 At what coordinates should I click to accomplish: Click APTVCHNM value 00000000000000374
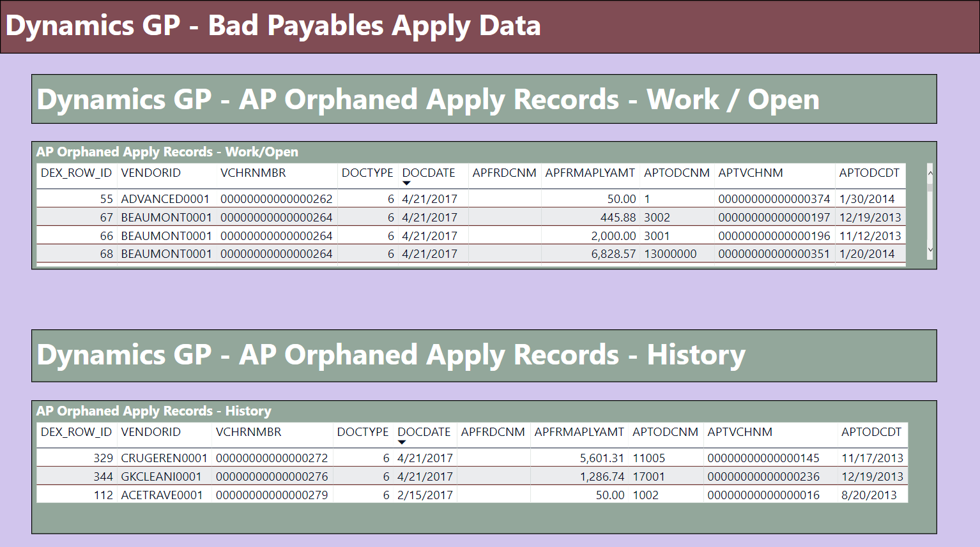[774, 199]
